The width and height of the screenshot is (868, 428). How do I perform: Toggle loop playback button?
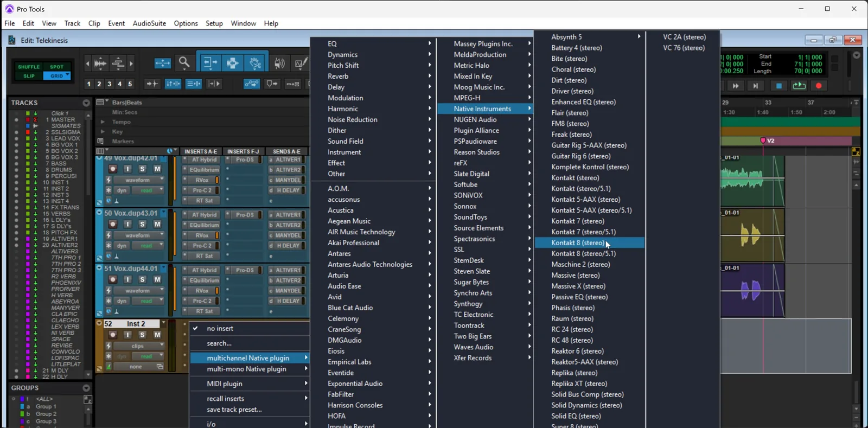[x=799, y=86]
